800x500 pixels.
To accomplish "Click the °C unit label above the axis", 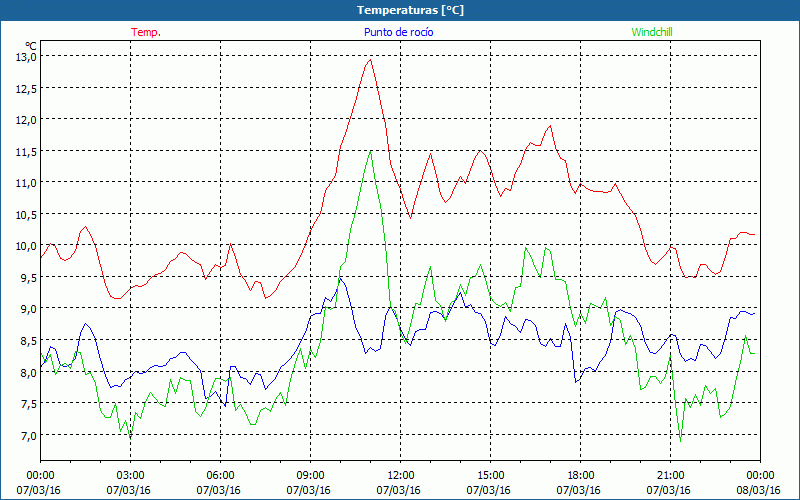I will tap(31, 45).
